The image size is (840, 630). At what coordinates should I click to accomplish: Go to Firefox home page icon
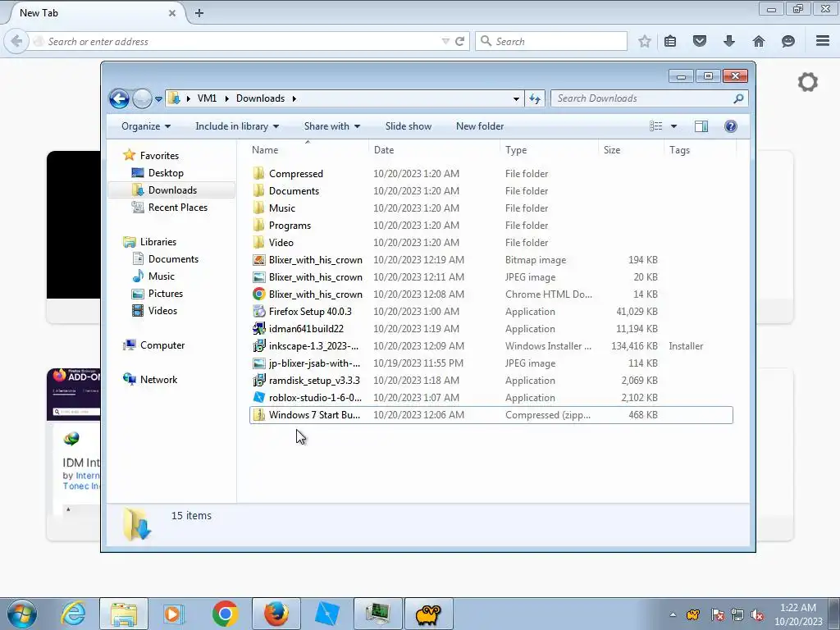(759, 41)
